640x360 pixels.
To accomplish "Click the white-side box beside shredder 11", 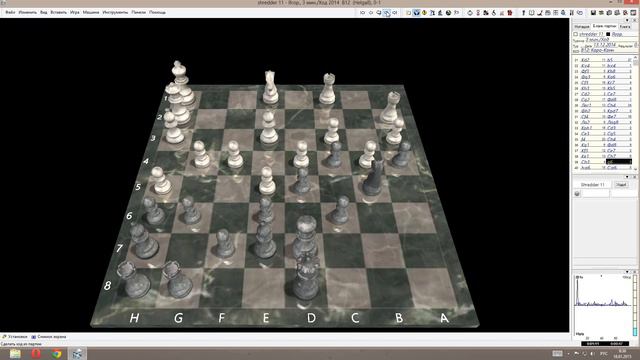I will 576,34.
